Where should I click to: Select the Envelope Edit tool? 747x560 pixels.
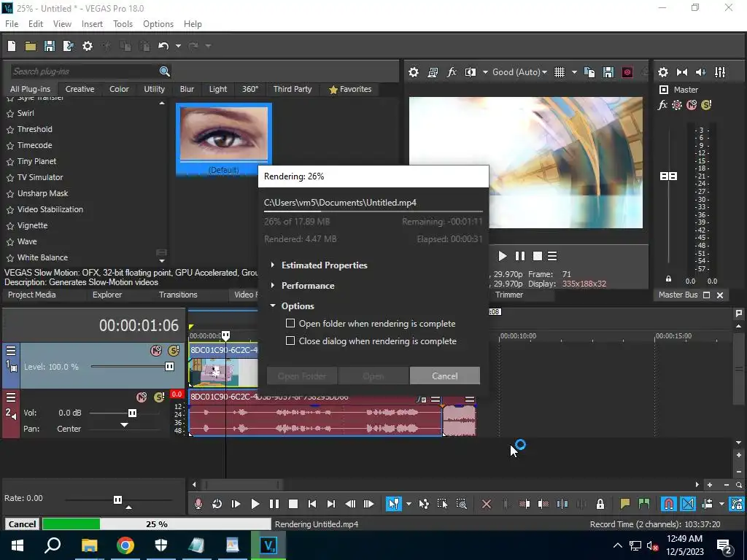tap(424, 504)
